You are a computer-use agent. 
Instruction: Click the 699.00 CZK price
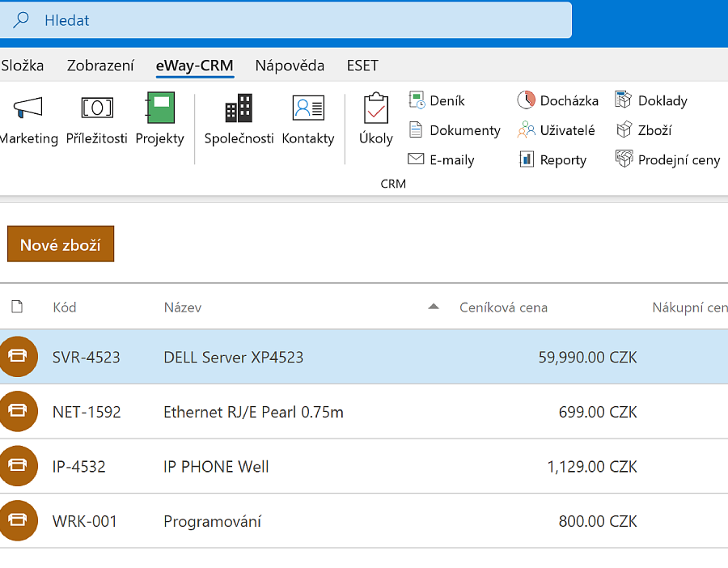[x=598, y=412]
